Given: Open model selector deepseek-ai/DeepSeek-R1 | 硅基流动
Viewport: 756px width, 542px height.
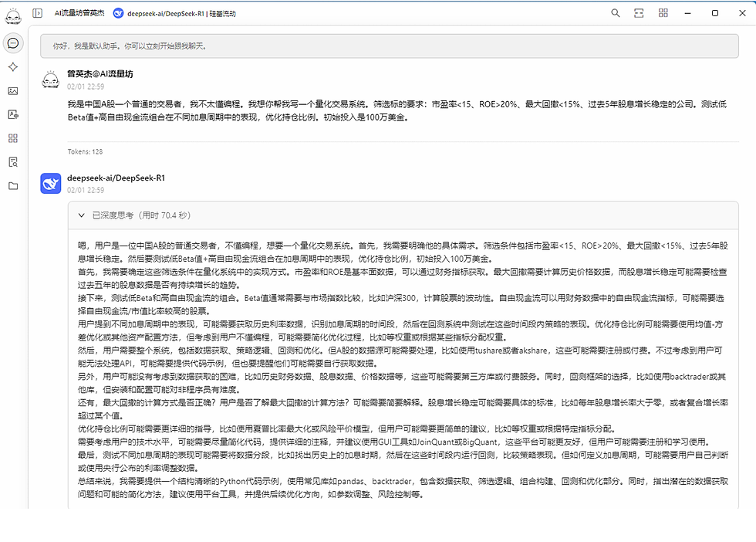Looking at the screenshot, I should click(x=175, y=14).
